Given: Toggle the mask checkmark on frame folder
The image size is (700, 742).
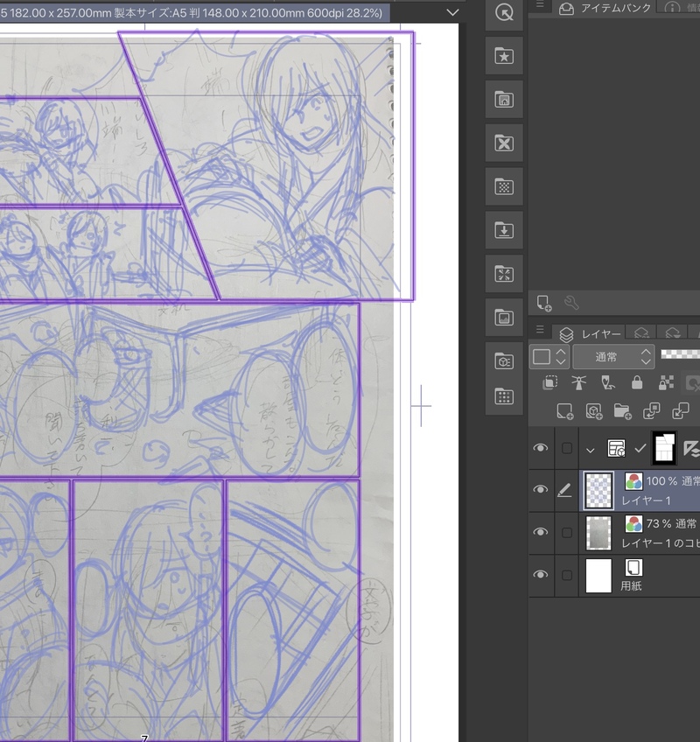Looking at the screenshot, I should [640, 448].
